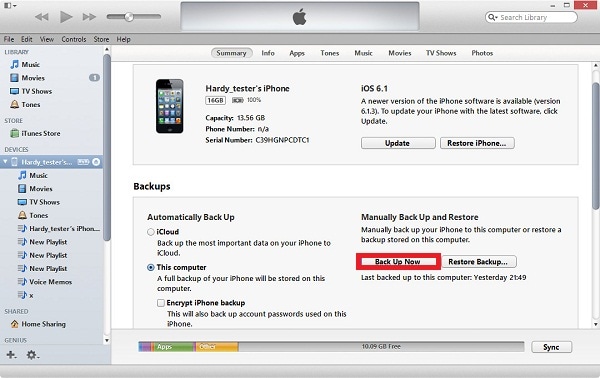Click the Sync button
The height and width of the screenshot is (378, 600).
pos(551,347)
